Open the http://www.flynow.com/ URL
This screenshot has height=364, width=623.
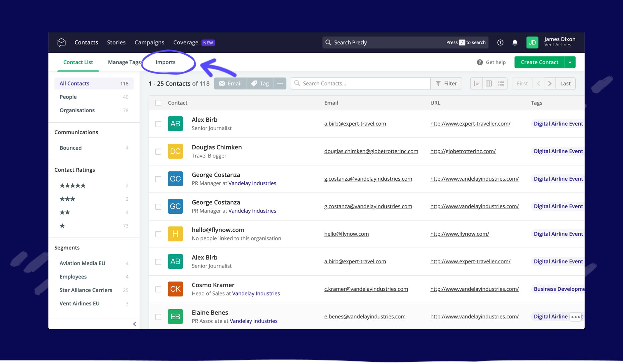coord(459,234)
